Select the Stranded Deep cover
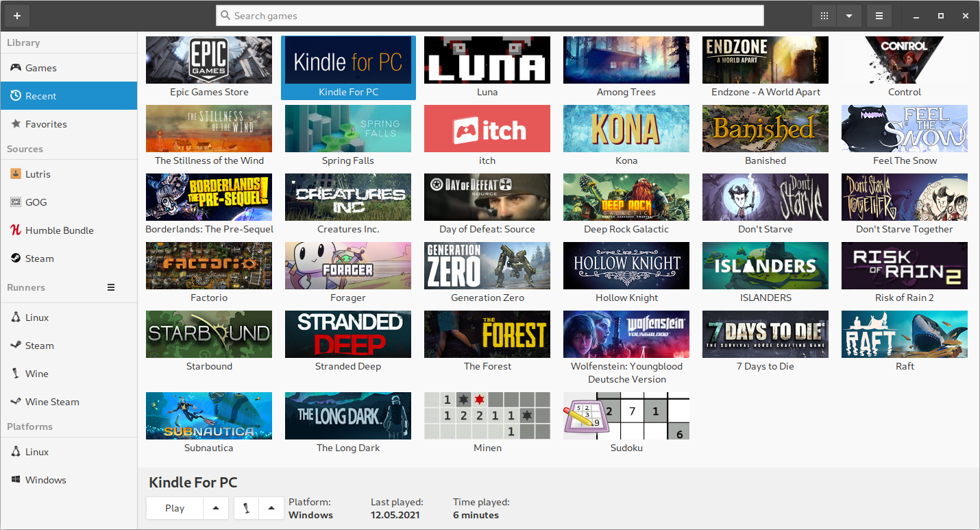Viewport: 980px width, 530px height. tap(348, 334)
